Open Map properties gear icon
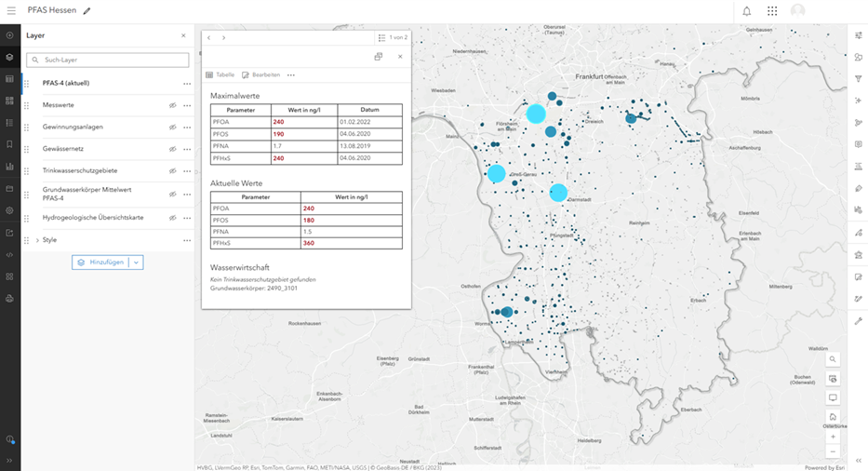Screen dimensions: 868x471 (x=9, y=210)
